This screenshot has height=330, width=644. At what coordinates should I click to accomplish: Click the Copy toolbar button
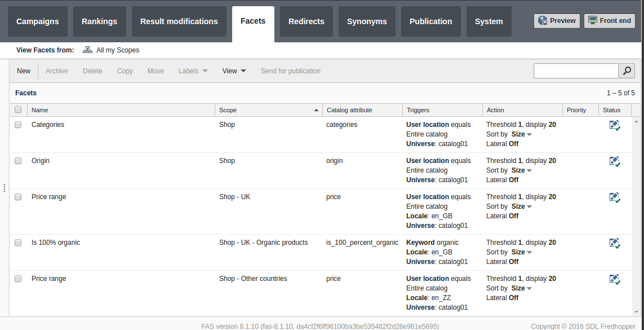coord(125,71)
